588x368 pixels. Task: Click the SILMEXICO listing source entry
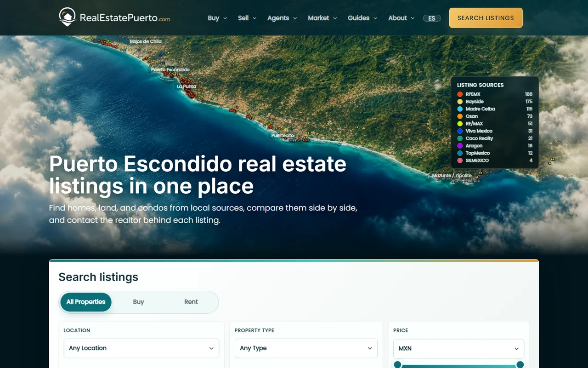click(495, 161)
